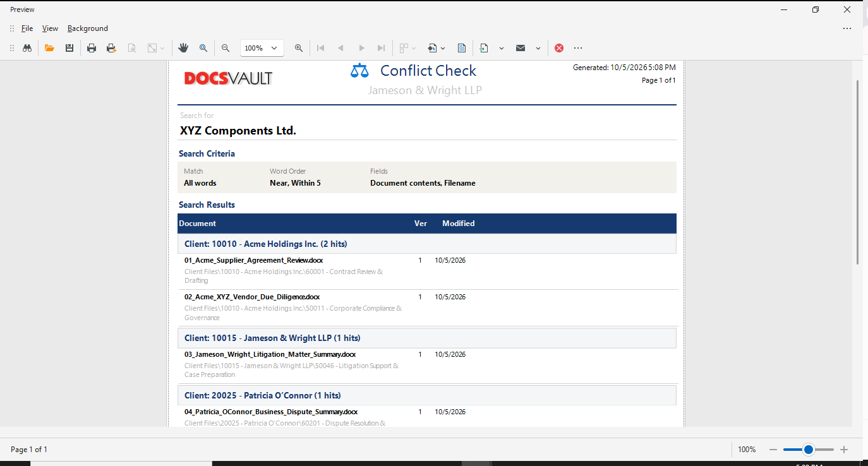Activate the Hand tool
Screen dimensions: 868x466
(x=183, y=48)
